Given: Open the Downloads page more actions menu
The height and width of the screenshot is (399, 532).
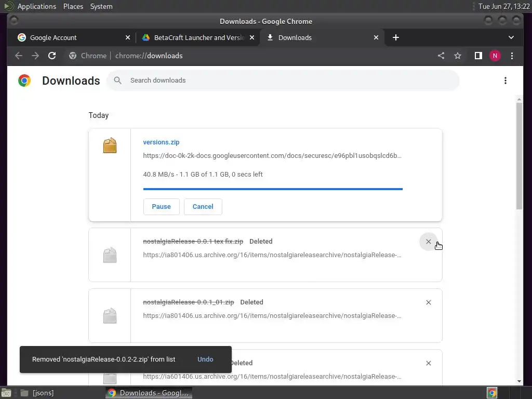Looking at the screenshot, I should (x=506, y=81).
